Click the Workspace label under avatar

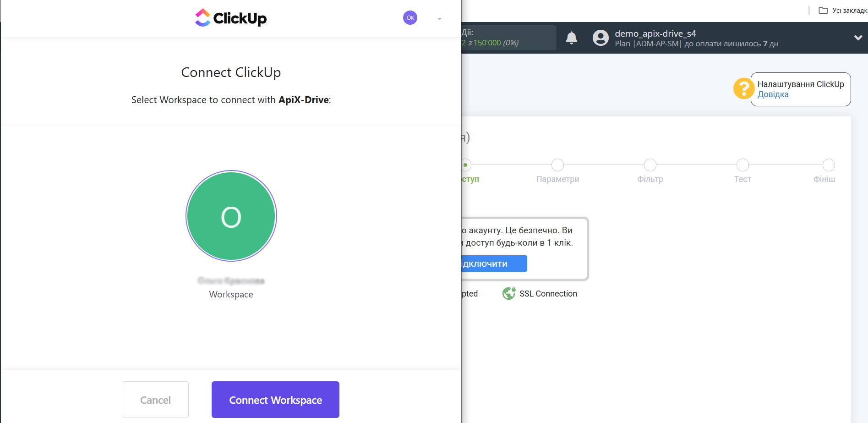point(231,294)
